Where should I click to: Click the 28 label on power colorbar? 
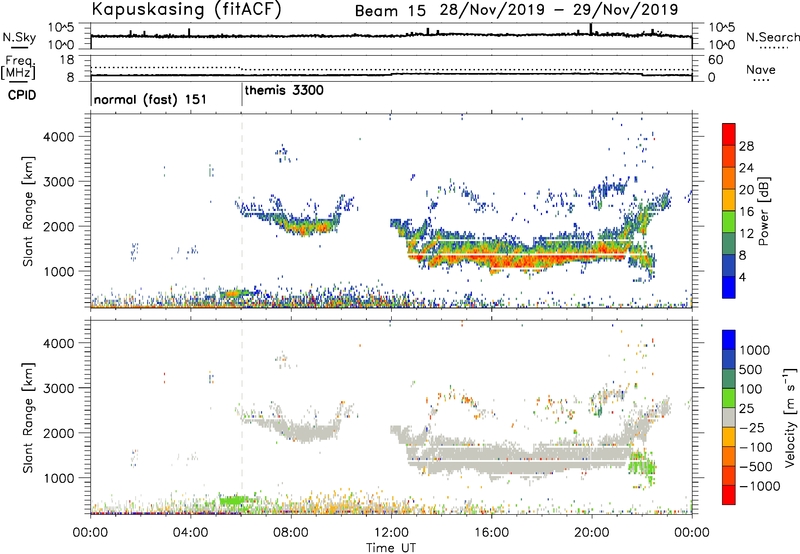point(746,146)
